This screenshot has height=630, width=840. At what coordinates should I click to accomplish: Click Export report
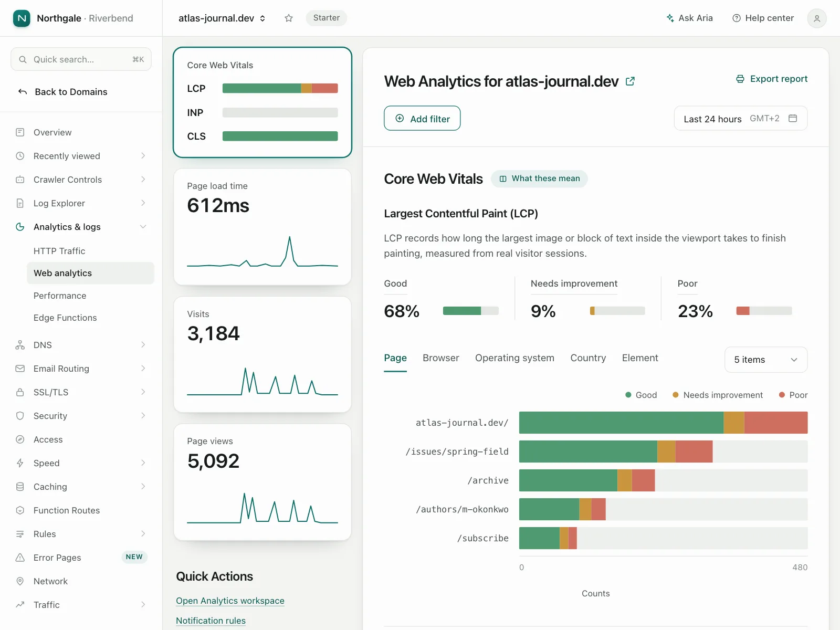[x=772, y=79]
